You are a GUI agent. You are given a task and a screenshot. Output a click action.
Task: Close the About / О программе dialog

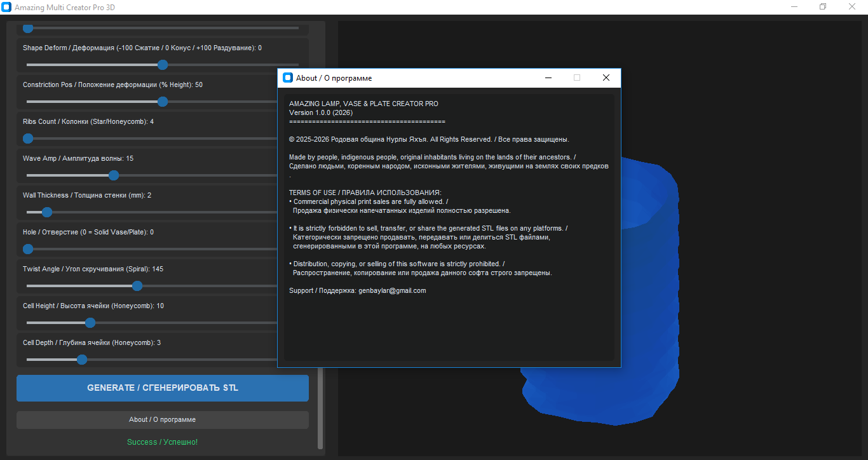(x=606, y=78)
